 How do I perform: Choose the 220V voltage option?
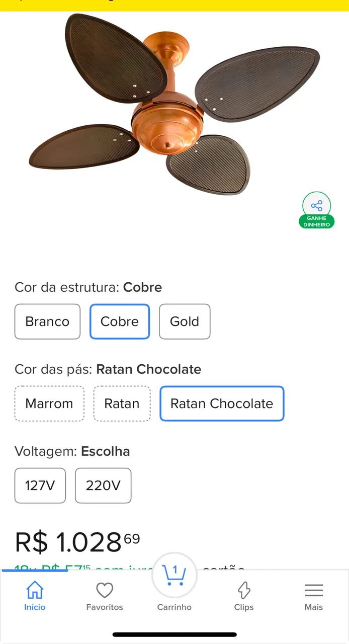(103, 485)
